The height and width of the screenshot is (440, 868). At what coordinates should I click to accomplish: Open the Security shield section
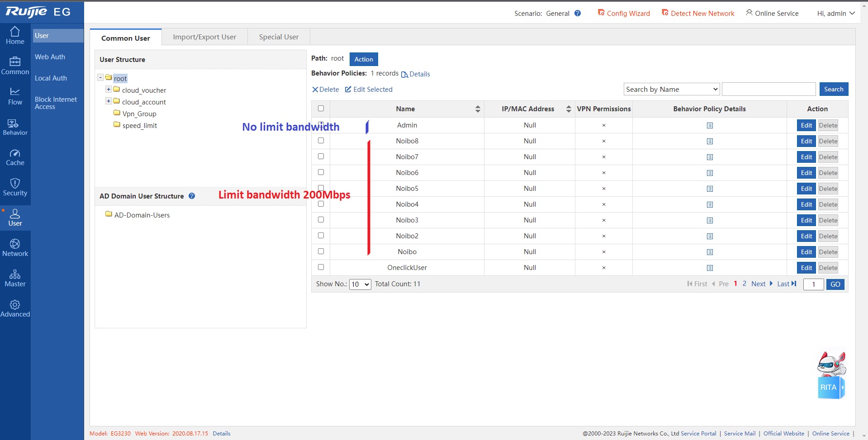pos(15,187)
